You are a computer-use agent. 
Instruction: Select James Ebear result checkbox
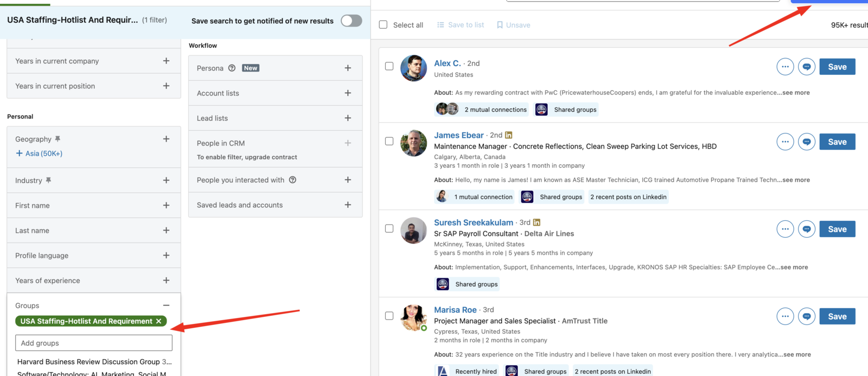389,141
